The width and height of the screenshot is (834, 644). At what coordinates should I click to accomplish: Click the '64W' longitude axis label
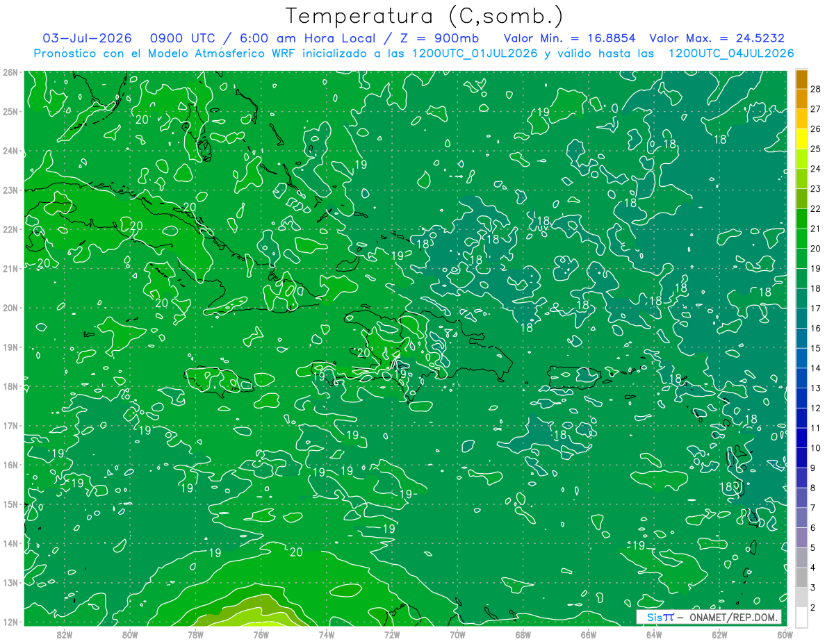tap(653, 634)
